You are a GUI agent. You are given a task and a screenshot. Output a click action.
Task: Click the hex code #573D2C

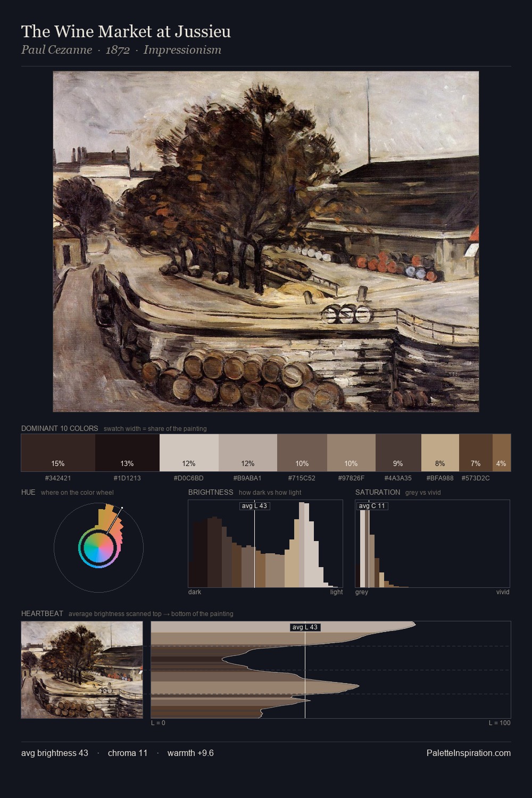tap(476, 478)
